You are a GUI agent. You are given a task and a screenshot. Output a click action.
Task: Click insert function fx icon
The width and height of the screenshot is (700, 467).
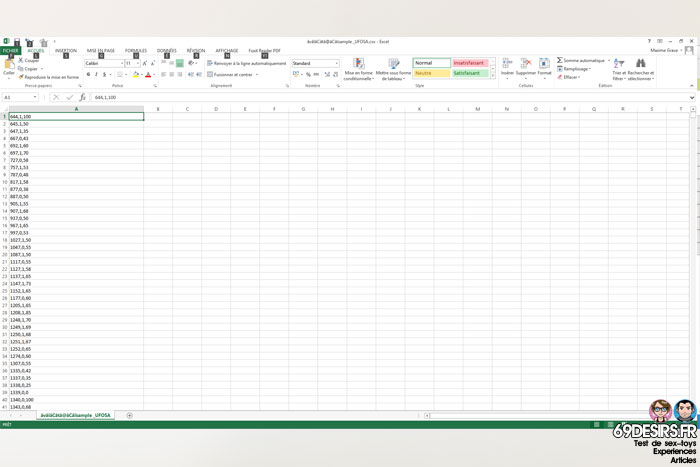coord(83,97)
